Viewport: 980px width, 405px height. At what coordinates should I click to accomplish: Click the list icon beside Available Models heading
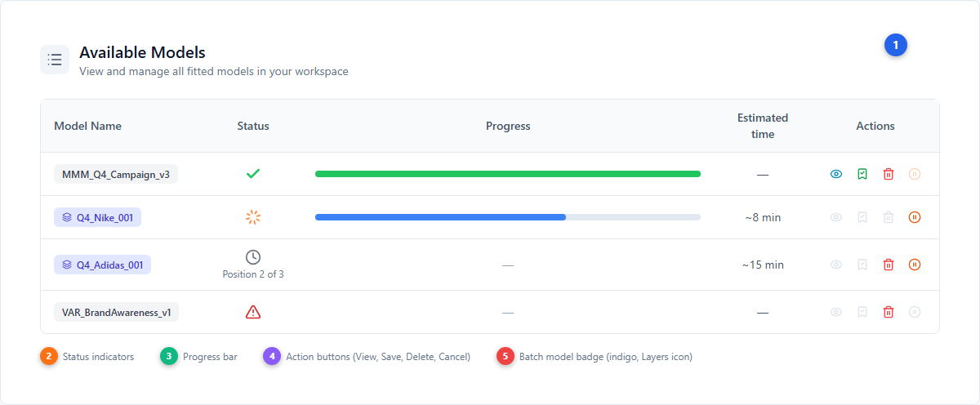[55, 60]
